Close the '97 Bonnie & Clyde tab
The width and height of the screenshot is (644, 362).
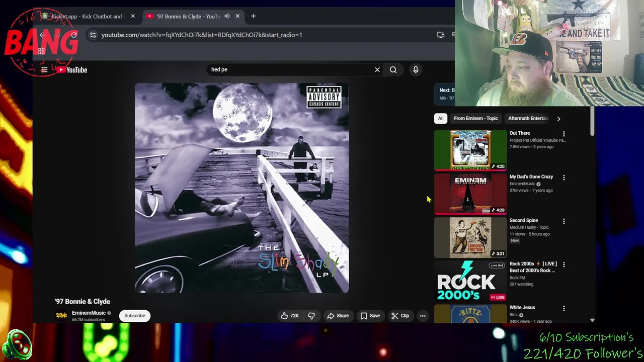tap(237, 16)
